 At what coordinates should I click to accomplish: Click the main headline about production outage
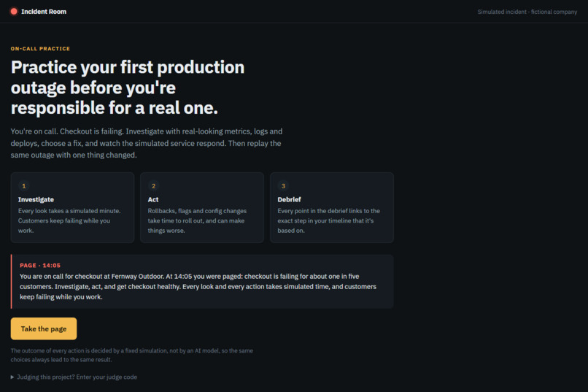pyautogui.click(x=128, y=88)
